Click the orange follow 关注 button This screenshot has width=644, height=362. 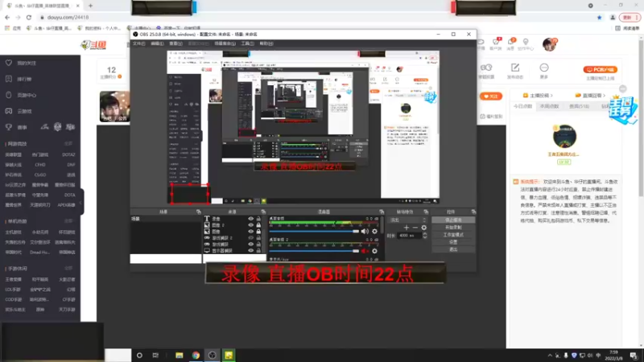pyautogui.click(x=491, y=97)
